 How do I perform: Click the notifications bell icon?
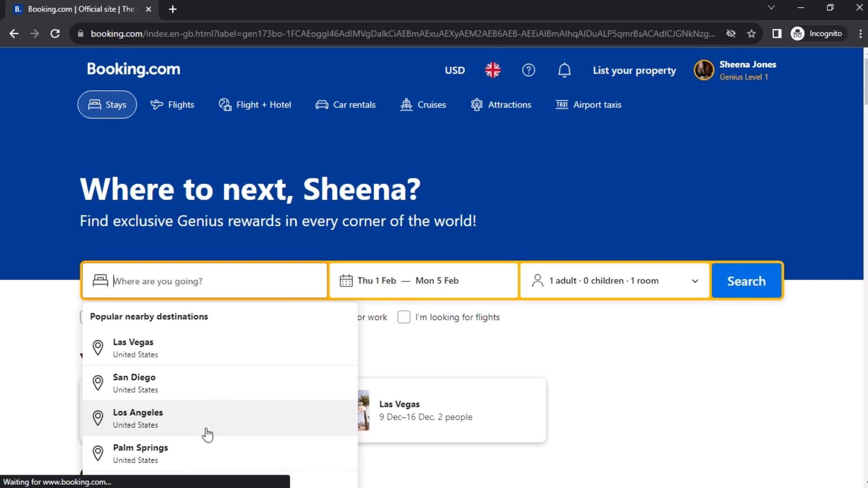tap(564, 70)
